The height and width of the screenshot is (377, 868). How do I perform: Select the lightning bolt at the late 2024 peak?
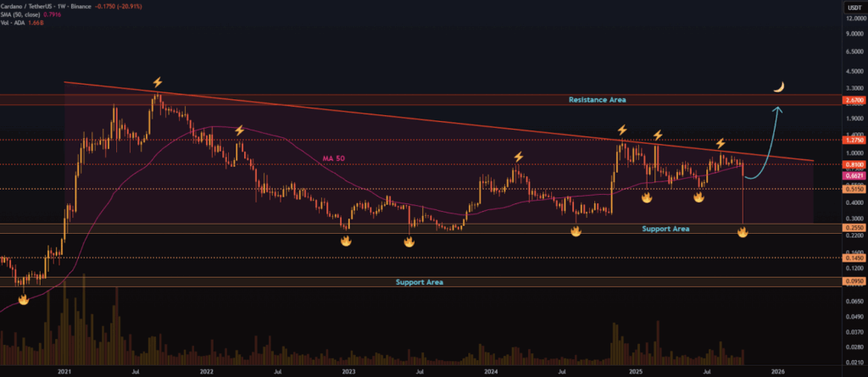pyautogui.click(x=622, y=130)
